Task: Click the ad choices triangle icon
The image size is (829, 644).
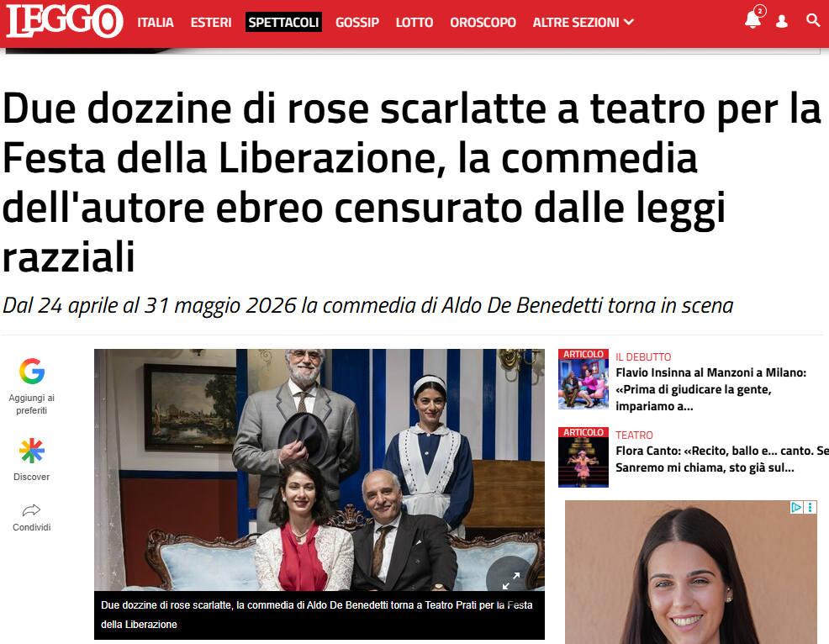Action: (796, 507)
